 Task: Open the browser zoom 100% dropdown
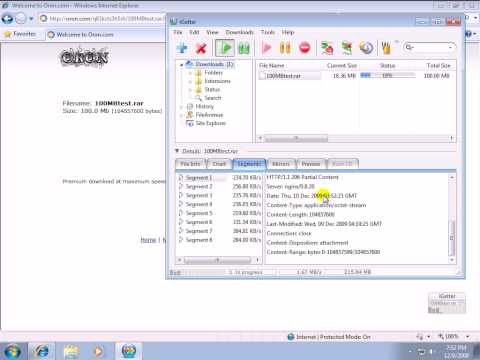click(468, 337)
